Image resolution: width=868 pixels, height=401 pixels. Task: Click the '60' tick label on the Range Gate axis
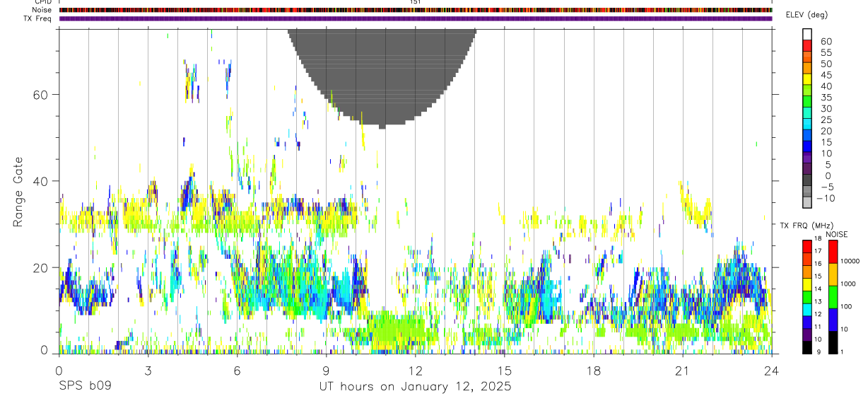coord(41,95)
